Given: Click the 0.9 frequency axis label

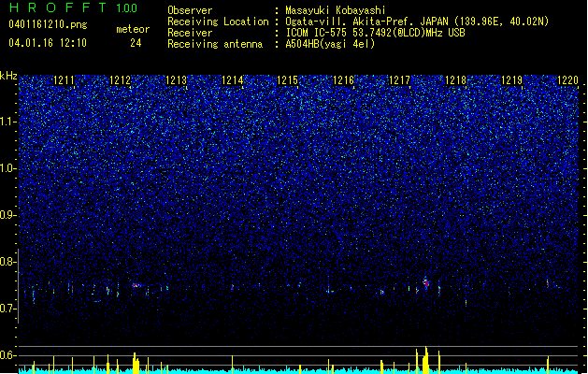Looking at the screenshot, I should click(8, 215).
